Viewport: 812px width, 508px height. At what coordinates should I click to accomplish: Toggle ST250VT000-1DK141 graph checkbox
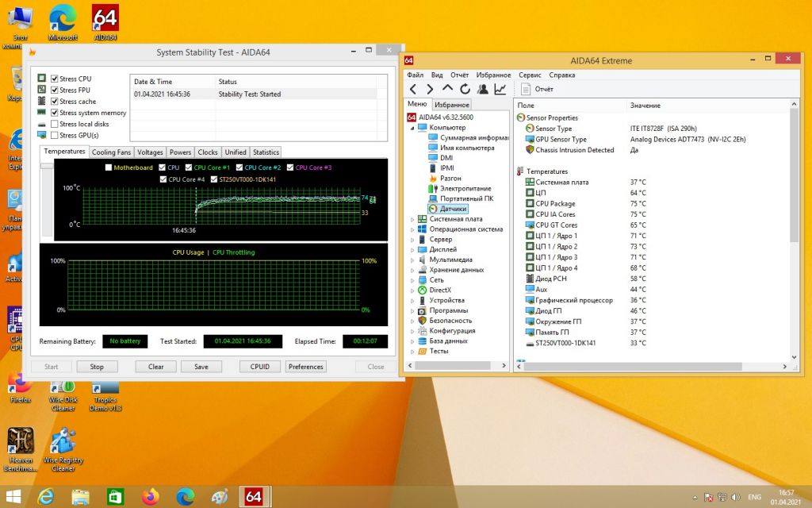click(x=213, y=179)
